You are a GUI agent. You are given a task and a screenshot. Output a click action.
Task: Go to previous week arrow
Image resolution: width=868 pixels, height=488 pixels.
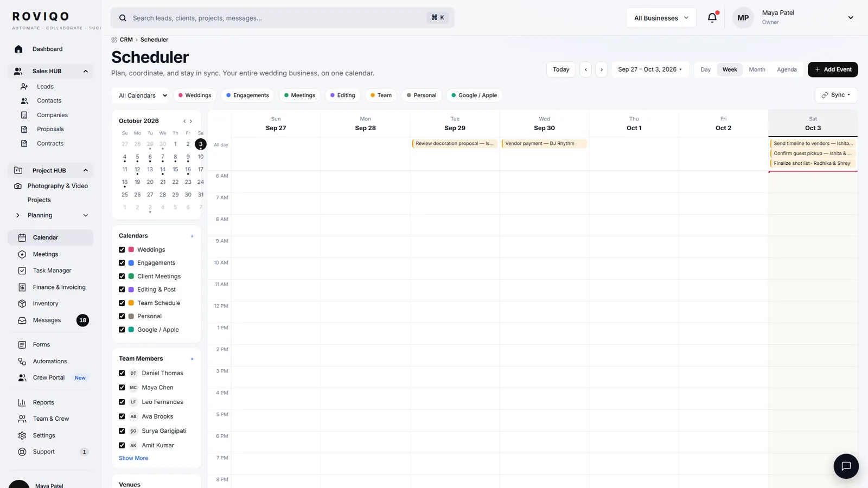click(586, 69)
